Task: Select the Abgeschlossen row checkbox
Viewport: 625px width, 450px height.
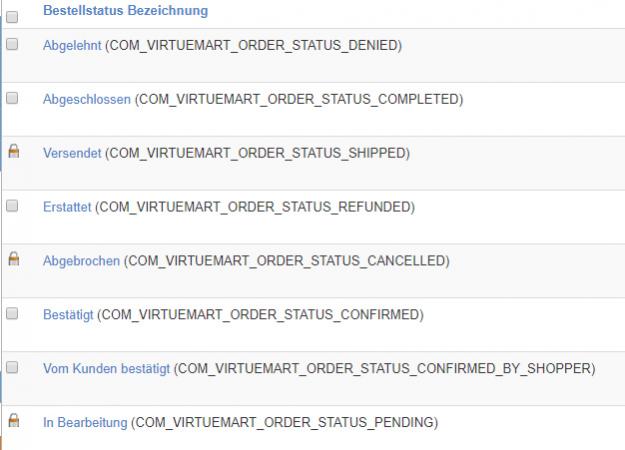Action: point(13,98)
